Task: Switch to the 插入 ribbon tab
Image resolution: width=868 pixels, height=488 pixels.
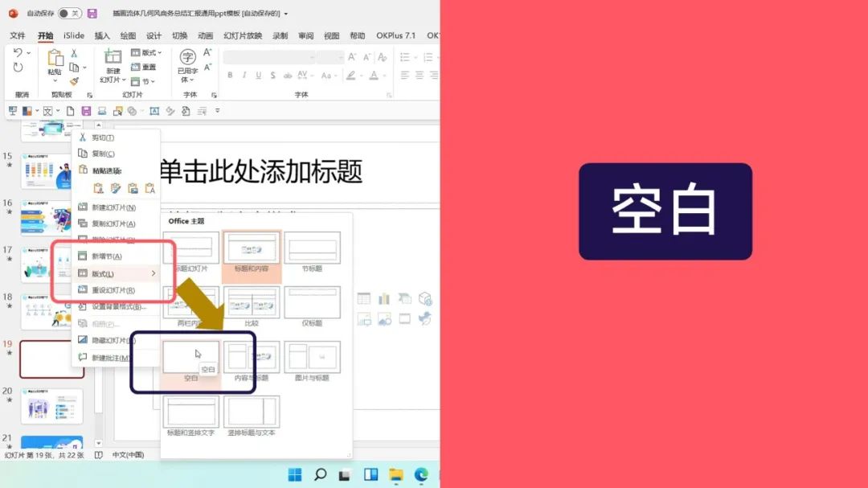Action: [x=103, y=35]
